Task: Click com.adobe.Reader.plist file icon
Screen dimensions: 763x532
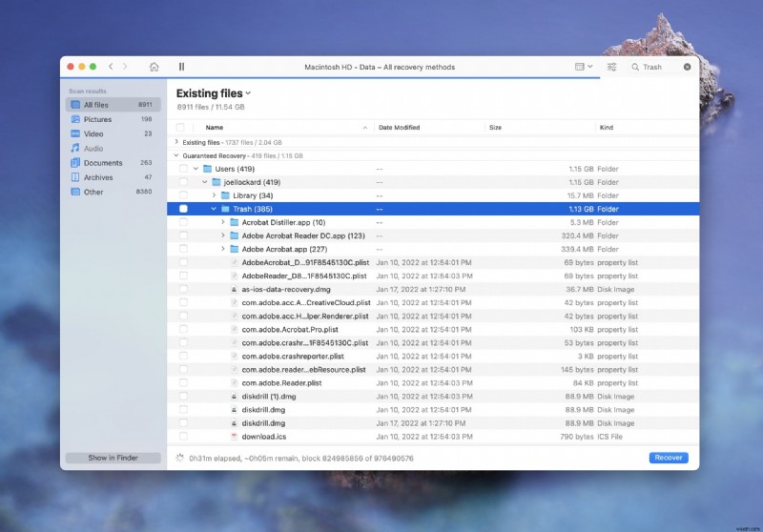Action: 234,382
